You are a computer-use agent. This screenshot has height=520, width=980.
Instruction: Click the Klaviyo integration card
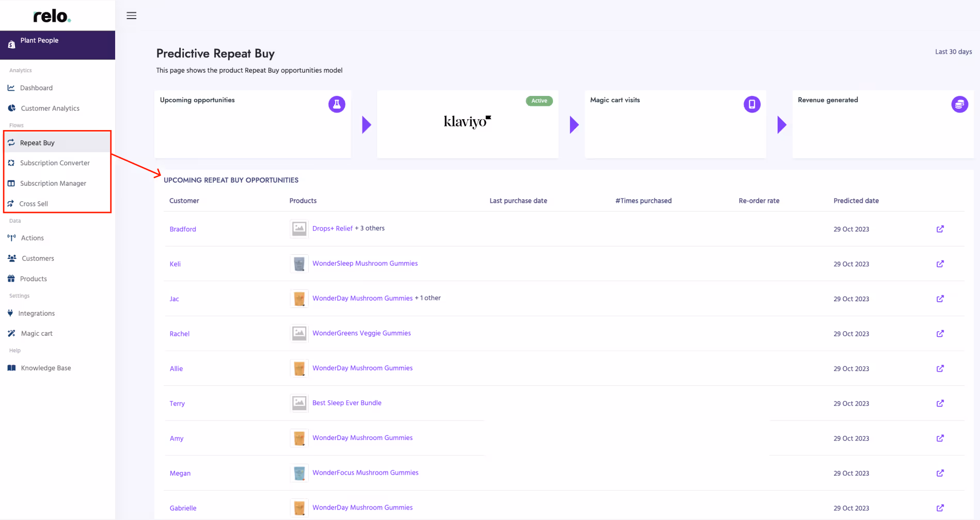pos(468,124)
